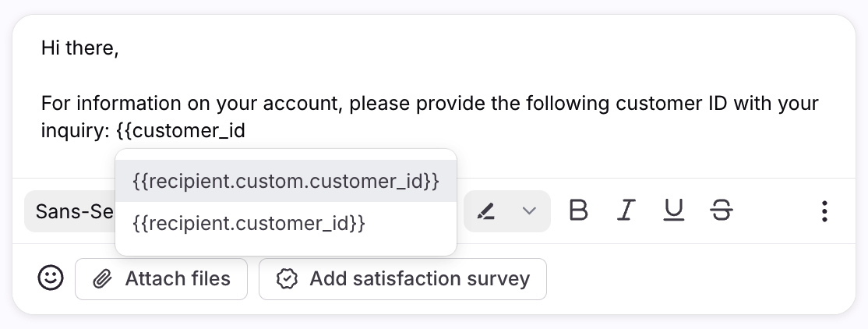Open the Sans-Serif font dropdown
Image resolution: width=868 pixels, height=329 pixels.
click(x=72, y=211)
